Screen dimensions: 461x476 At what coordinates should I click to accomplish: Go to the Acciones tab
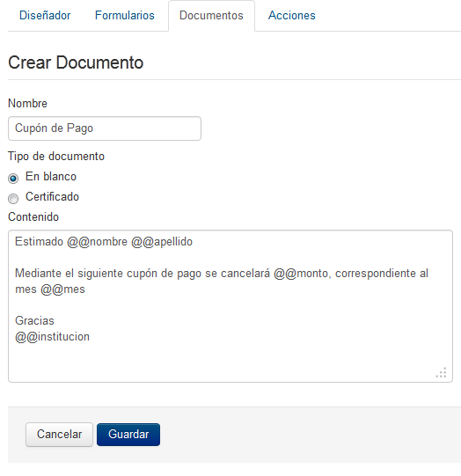coord(292,16)
